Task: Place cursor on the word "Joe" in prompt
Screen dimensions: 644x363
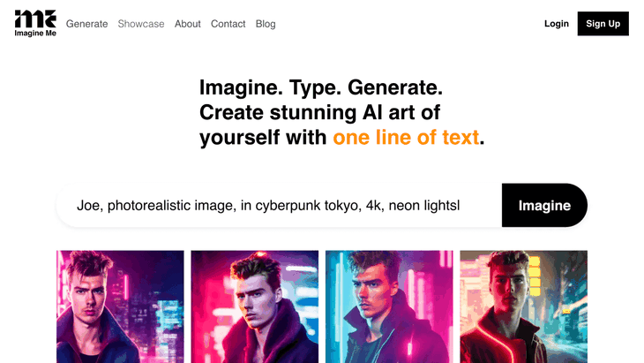Action: 88,205
